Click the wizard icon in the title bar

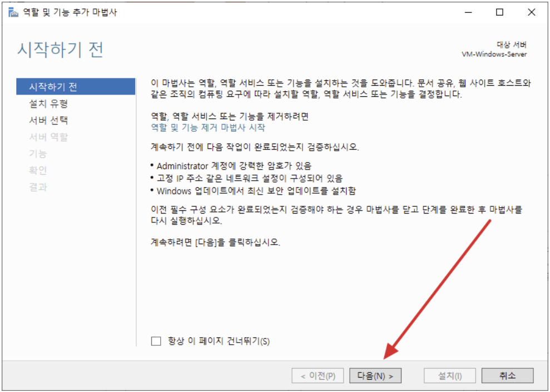13,12
